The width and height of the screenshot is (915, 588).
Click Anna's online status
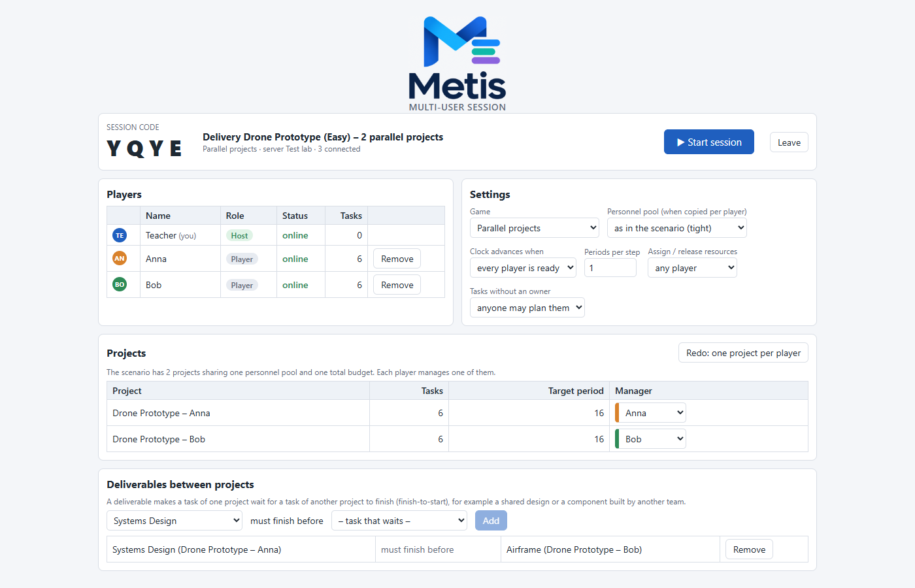point(295,259)
